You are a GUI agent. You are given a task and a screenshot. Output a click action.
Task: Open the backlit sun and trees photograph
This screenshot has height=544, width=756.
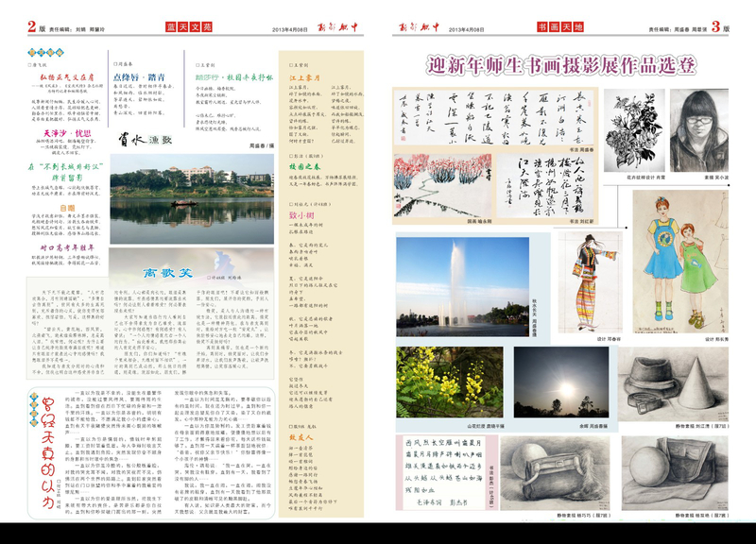click(x=561, y=382)
